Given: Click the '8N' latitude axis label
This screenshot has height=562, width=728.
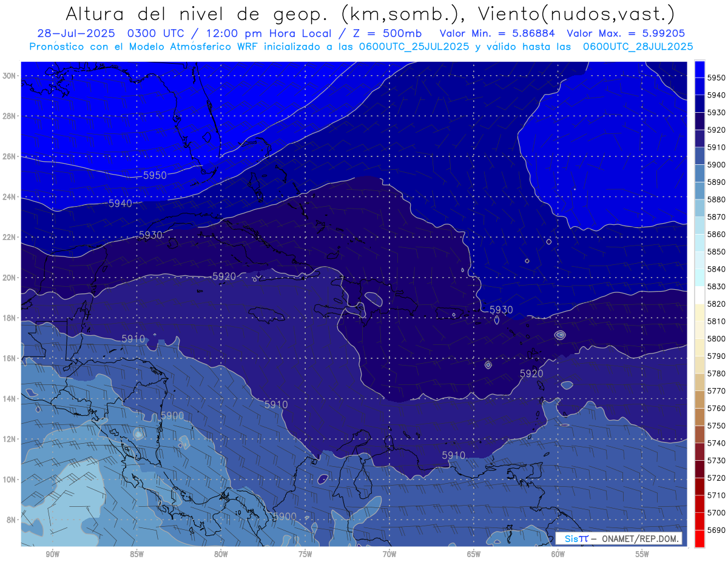Looking at the screenshot, I should tap(12, 520).
